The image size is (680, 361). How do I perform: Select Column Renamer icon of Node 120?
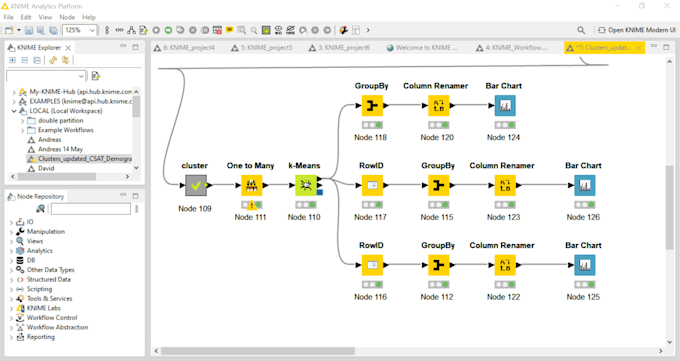pos(439,105)
